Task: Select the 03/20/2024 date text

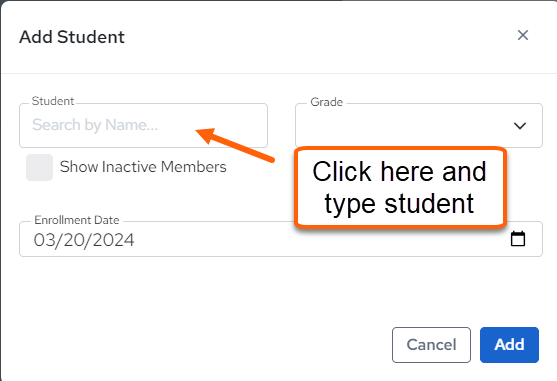Action: pyautogui.click(x=84, y=240)
